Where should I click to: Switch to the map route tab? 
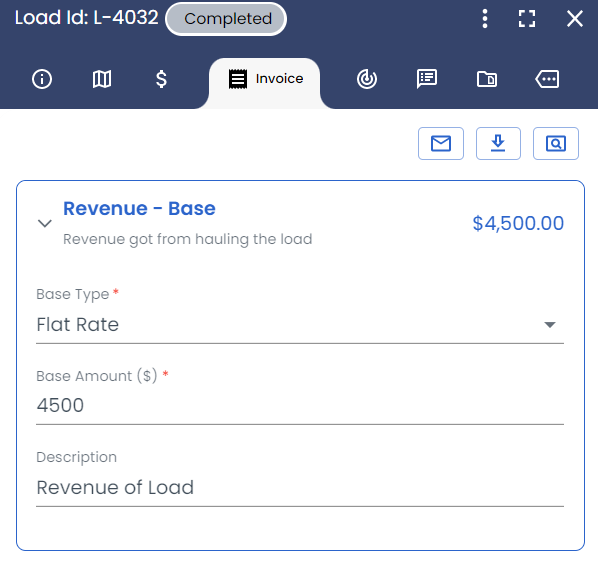[x=102, y=79]
